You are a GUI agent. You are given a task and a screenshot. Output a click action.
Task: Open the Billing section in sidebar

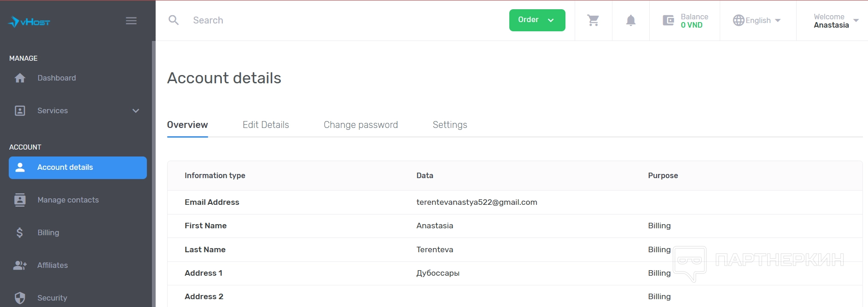[48, 233]
